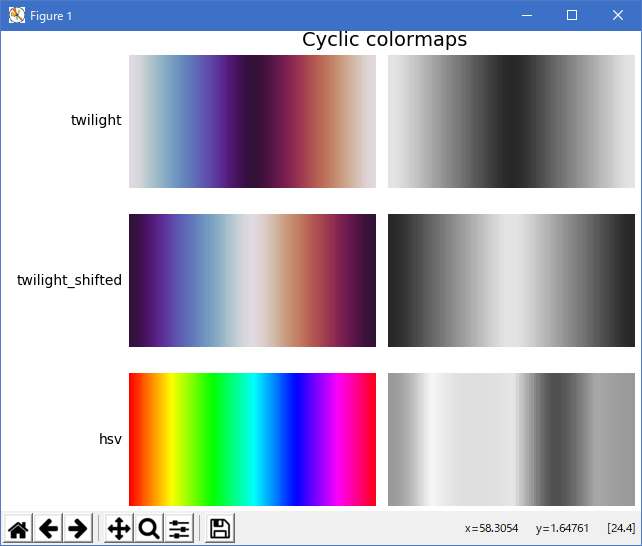Viewport: 642px width, 546px height.
Task: Click the 'twilight' label
Action: click(x=96, y=120)
